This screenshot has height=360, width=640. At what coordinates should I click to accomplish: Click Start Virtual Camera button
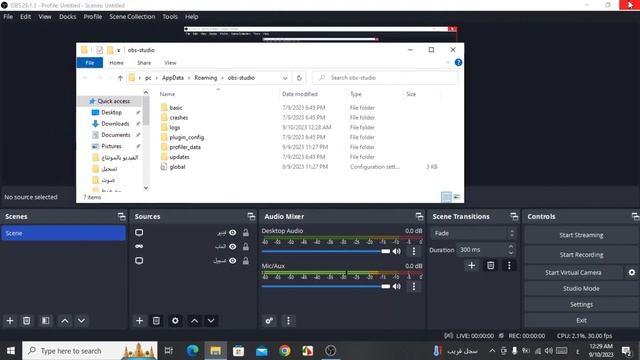[x=573, y=272]
